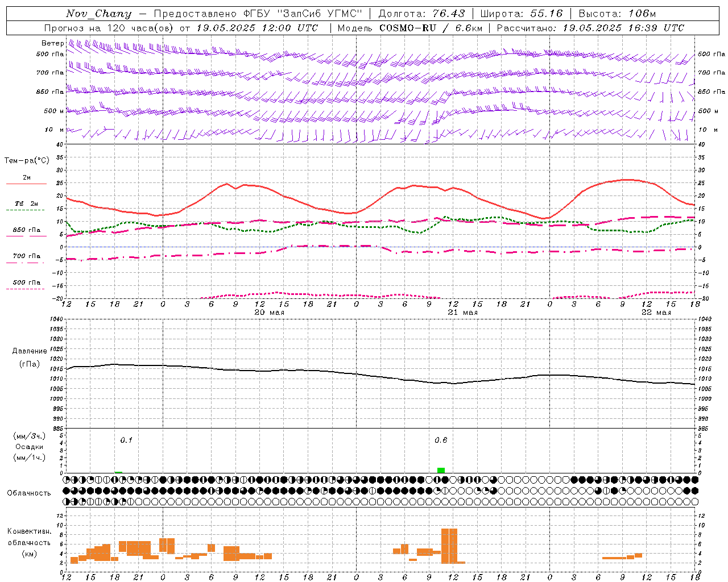Screen dimensions: 728x582
Task: Click the "20 мая" date label
Action: tap(270, 313)
